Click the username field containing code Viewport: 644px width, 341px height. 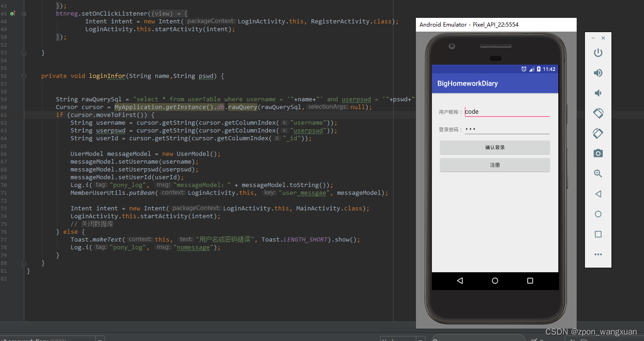coord(507,111)
